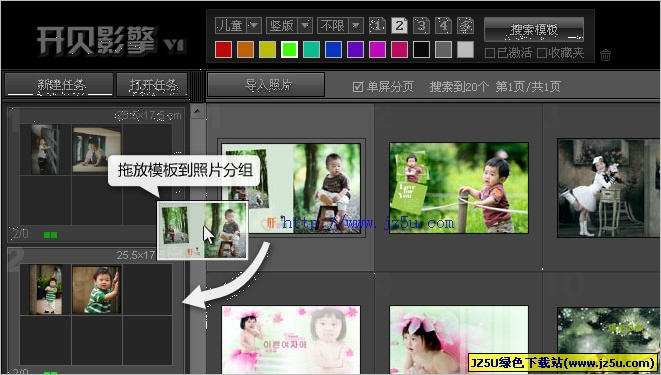Select group 2 photo of boy standing by flowers
The height and width of the screenshot is (375, 661).
tap(46, 289)
